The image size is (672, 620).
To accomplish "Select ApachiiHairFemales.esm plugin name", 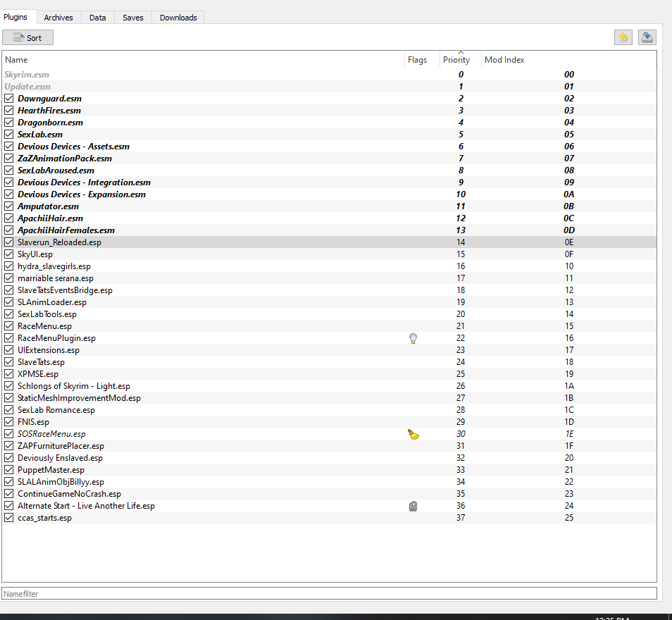I will tap(66, 230).
